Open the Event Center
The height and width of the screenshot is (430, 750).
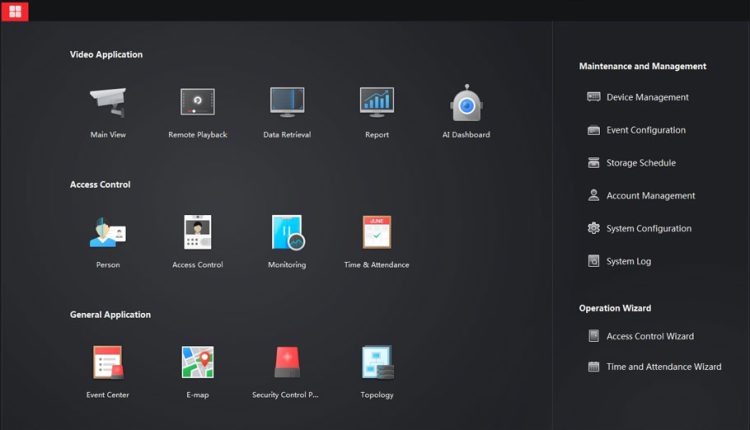tap(107, 362)
